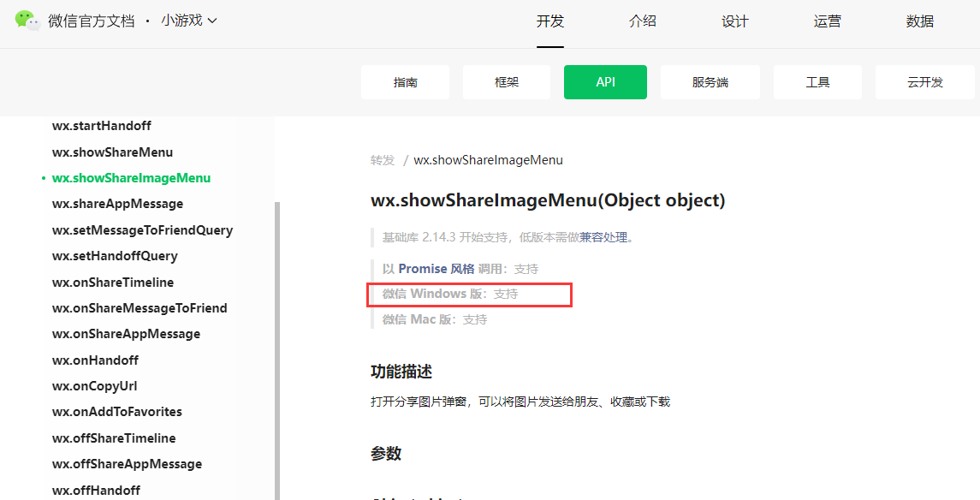
Task: Switch to the 介绍 tab
Action: pos(643,21)
